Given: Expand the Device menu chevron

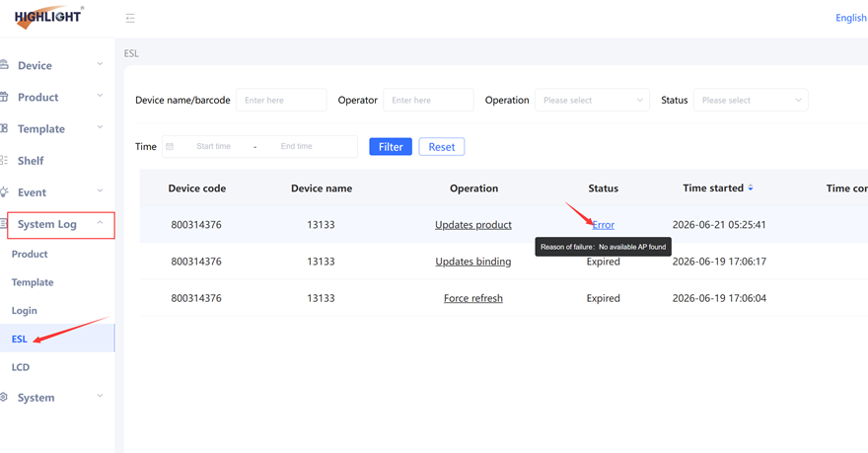Looking at the screenshot, I should point(101,64).
